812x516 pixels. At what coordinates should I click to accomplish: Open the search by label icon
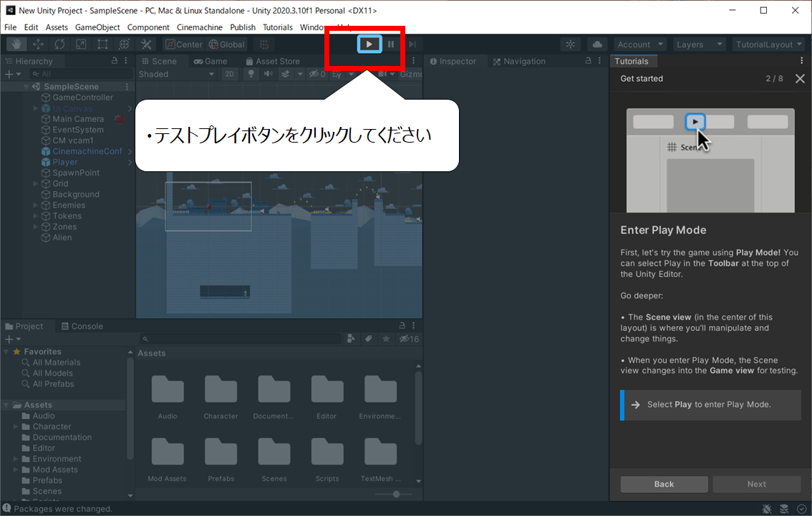(369, 339)
